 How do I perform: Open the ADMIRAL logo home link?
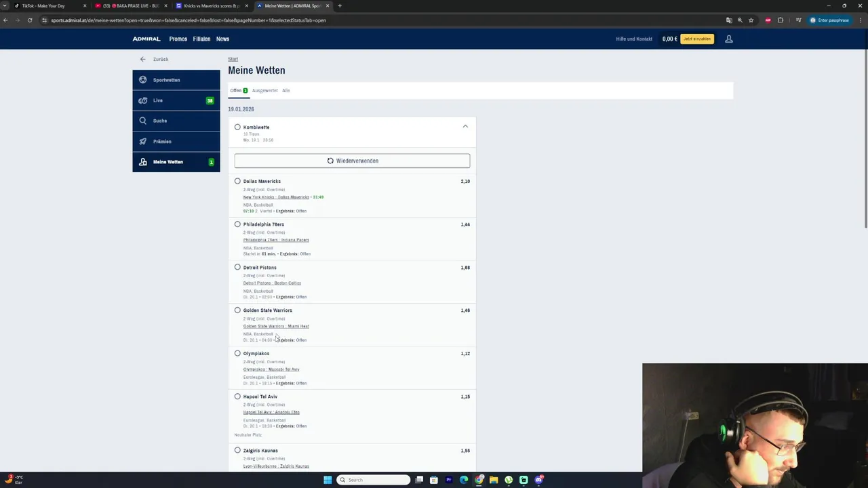click(146, 39)
